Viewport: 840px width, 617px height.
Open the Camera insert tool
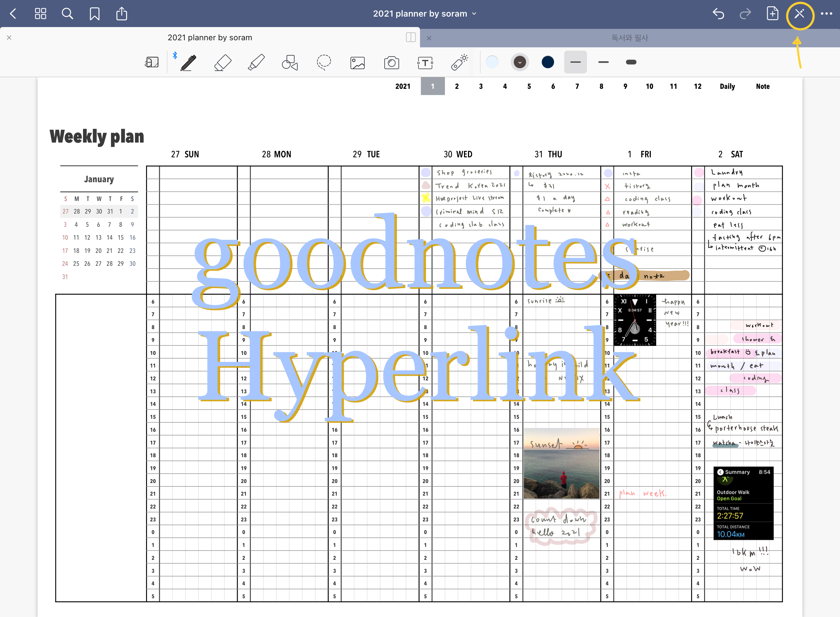[391, 62]
